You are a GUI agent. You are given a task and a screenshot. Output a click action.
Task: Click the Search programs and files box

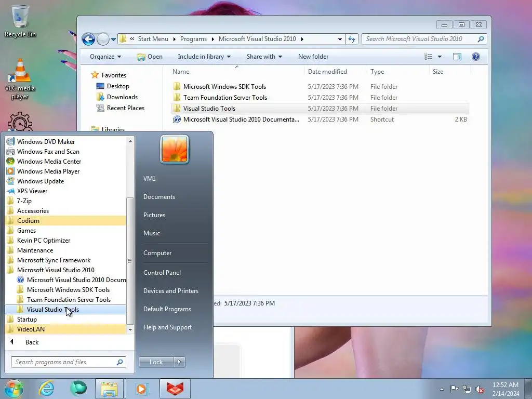click(x=68, y=362)
